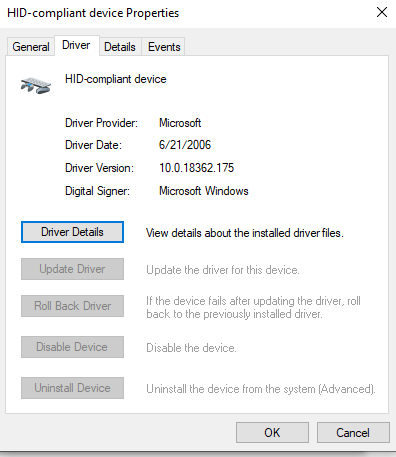396x457 pixels.
Task: Click the driver version 10.0.18362.175
Action: coord(197,168)
